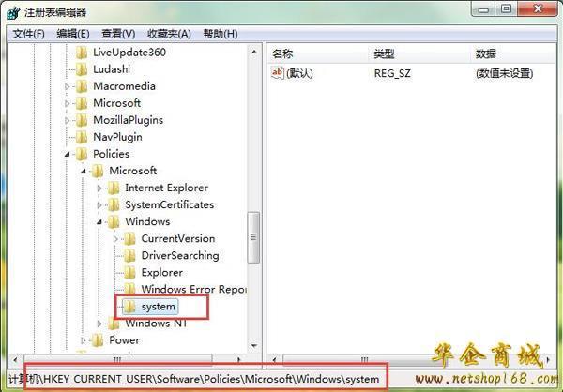Click the Ludashi folder icon
The image size is (563, 392).
coord(82,69)
